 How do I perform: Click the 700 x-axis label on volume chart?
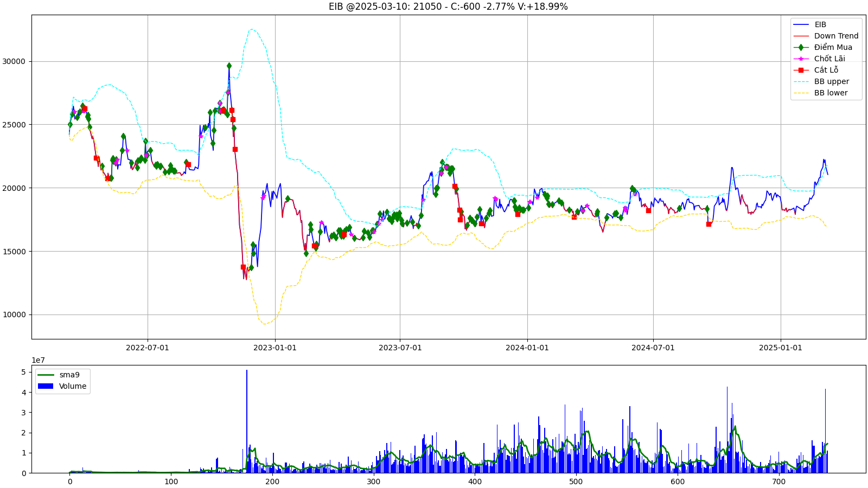[779, 481]
